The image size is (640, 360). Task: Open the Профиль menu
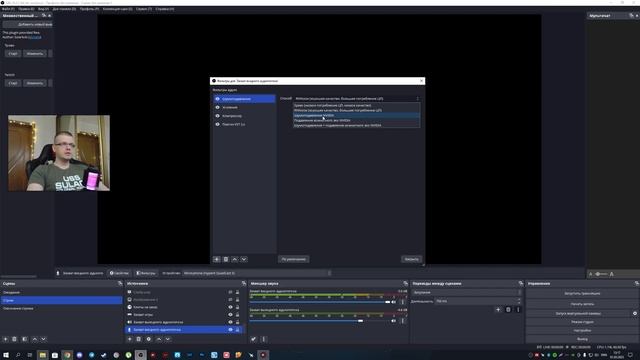point(89,9)
